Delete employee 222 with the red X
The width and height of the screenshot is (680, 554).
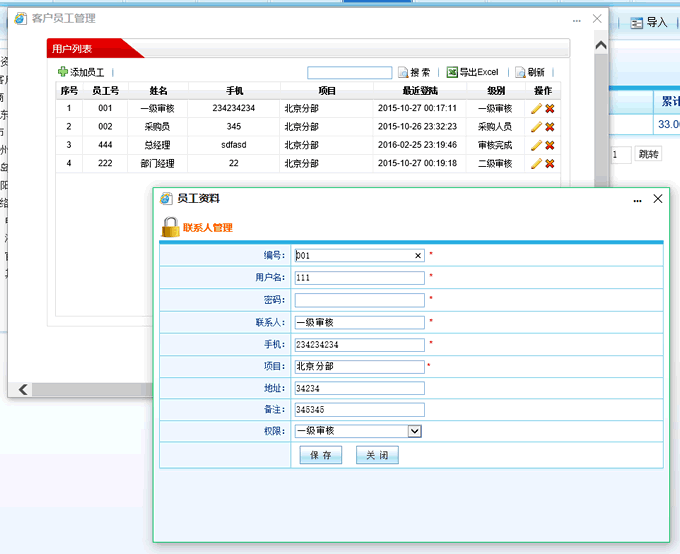coord(550,163)
